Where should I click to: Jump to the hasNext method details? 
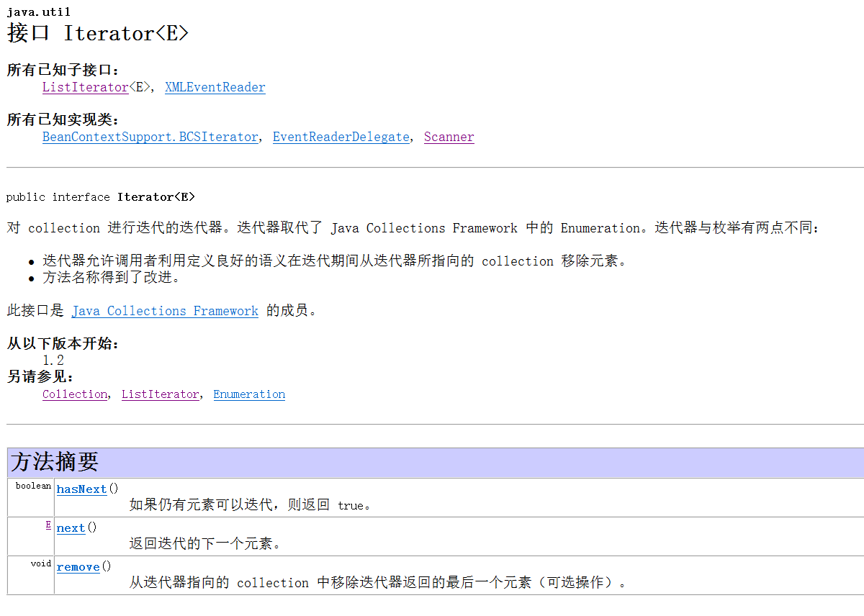(81, 489)
